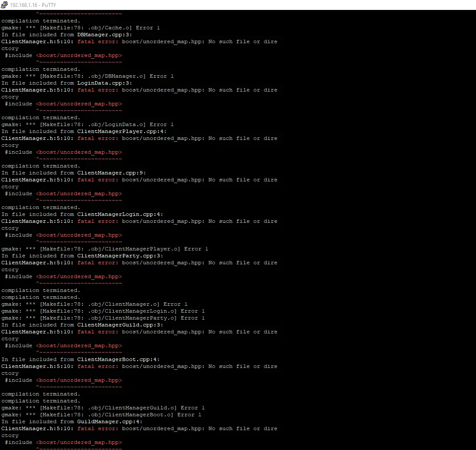
Task: Click the 'included from GuildManager.cpp:4' line
Action: [72, 421]
